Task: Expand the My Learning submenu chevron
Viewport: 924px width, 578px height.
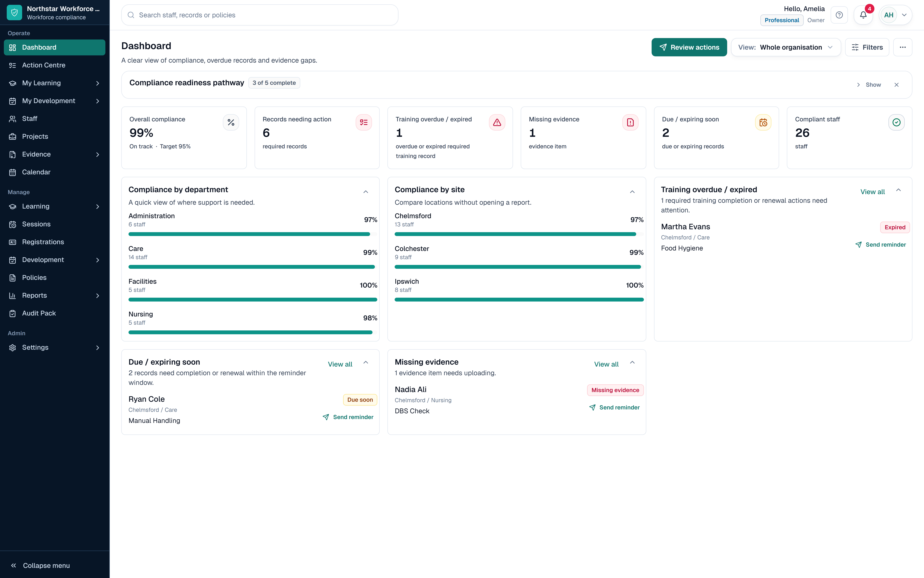Action: 98,83
